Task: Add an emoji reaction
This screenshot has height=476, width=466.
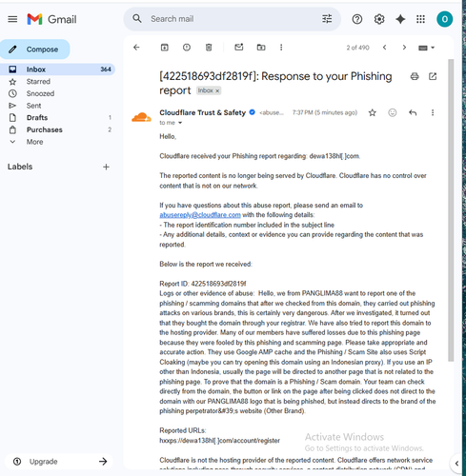Action: (x=393, y=112)
